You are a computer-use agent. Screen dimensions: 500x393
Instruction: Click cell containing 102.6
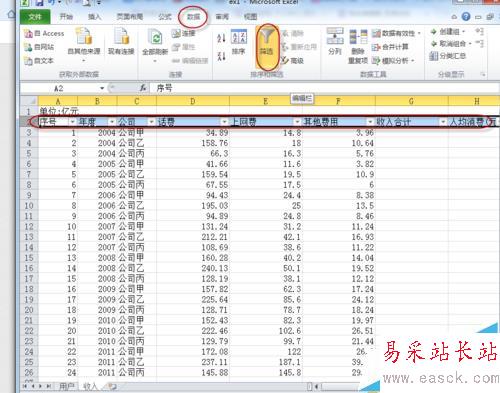(x=266, y=330)
